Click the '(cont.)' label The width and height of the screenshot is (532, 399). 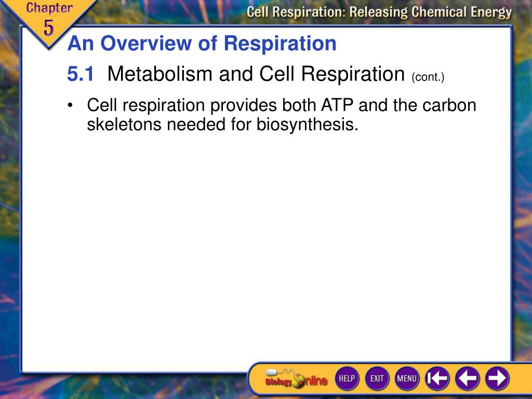pos(428,77)
